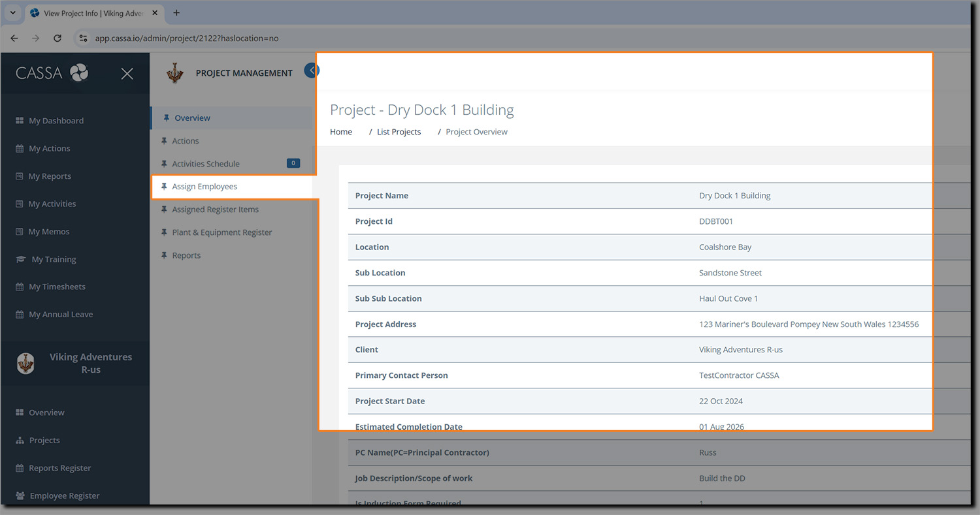Open My Timesheets from sidebar
Image resolution: width=980 pixels, height=515 pixels.
(57, 287)
